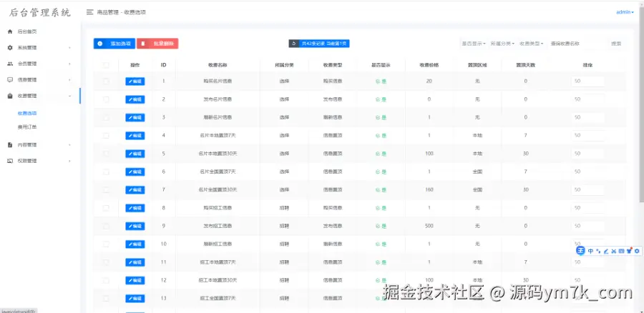The height and width of the screenshot is (313, 644).
Task: Click the 添加选项 button
Action: click(x=114, y=44)
